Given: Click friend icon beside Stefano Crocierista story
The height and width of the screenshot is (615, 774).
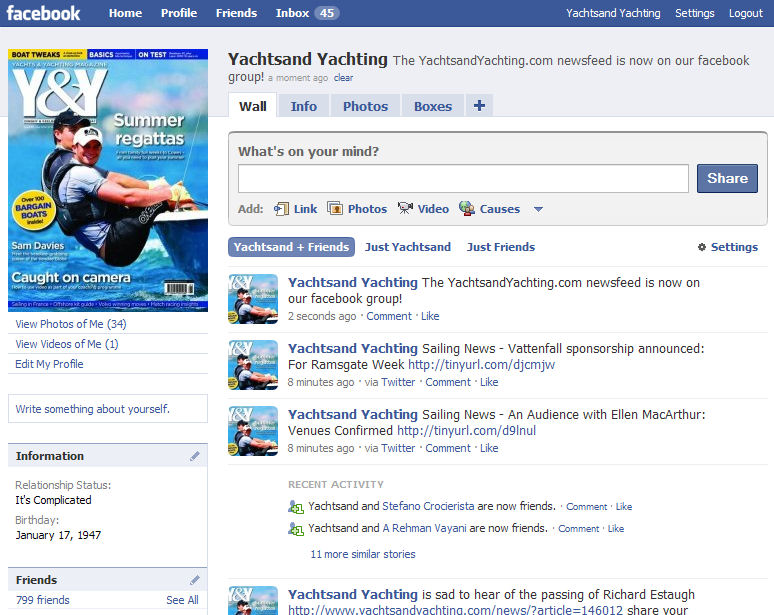Looking at the screenshot, I should [296, 506].
